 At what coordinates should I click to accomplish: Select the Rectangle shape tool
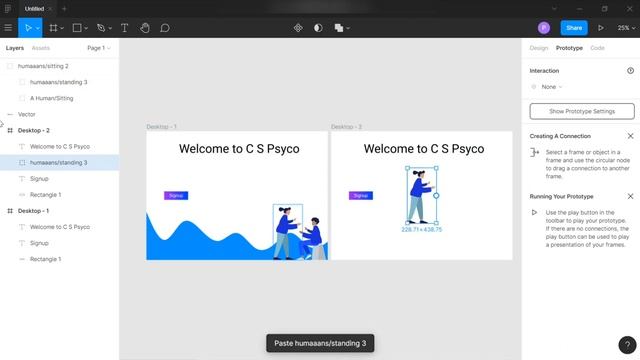[77, 28]
